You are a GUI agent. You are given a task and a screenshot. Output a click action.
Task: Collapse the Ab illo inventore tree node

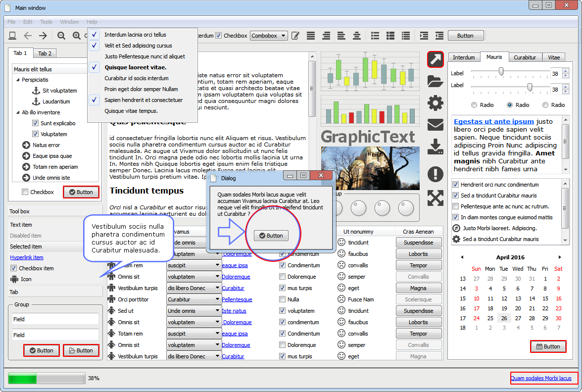[x=18, y=112]
